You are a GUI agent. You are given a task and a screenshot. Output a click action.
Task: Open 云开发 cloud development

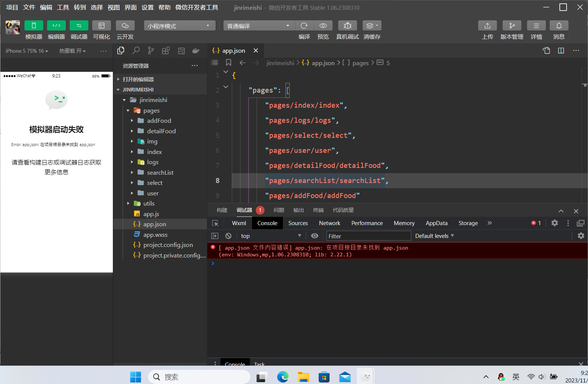click(x=125, y=26)
